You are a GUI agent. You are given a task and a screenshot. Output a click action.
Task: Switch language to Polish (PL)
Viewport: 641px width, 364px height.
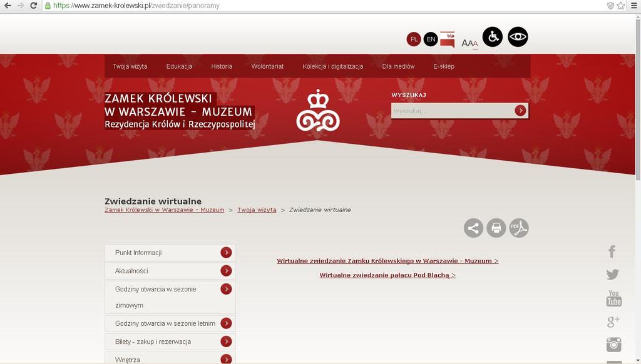(x=414, y=39)
